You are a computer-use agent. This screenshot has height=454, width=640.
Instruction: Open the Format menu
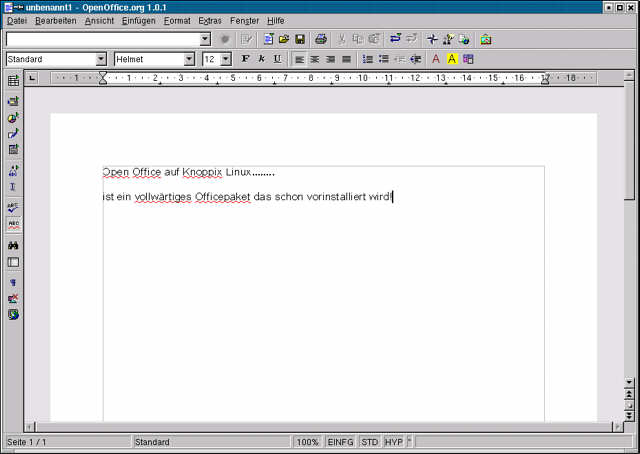click(x=177, y=20)
